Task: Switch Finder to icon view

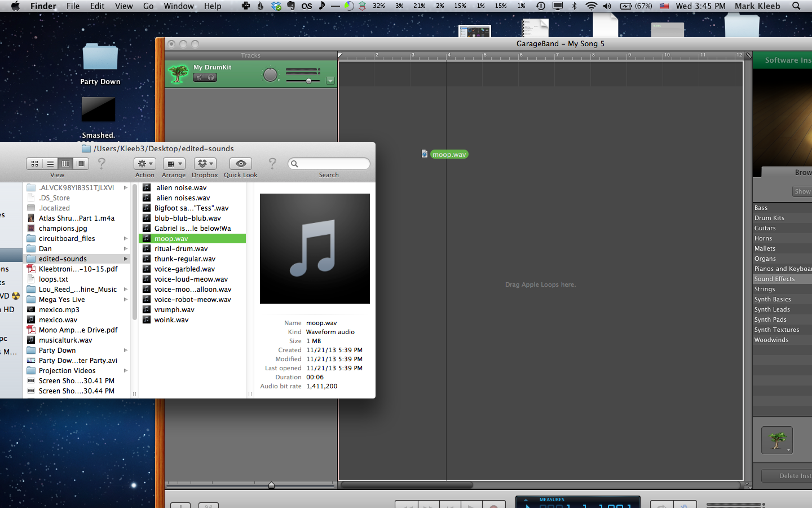Action: pos(34,164)
